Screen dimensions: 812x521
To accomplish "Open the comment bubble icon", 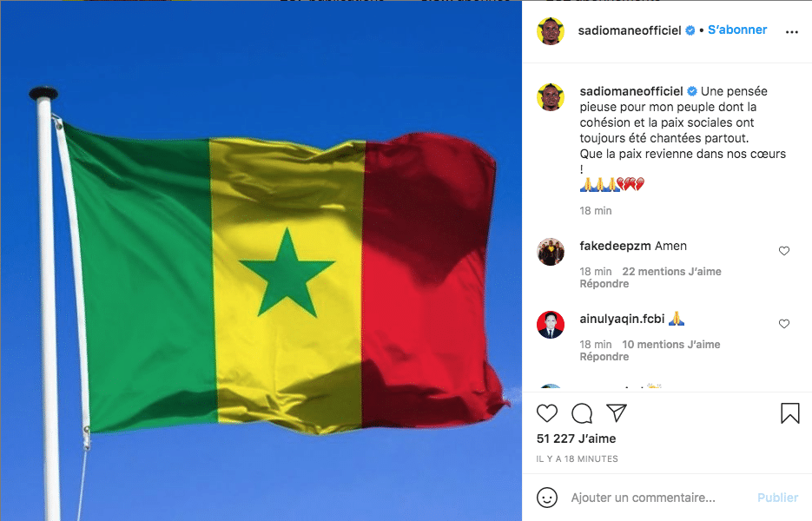I will click(582, 413).
